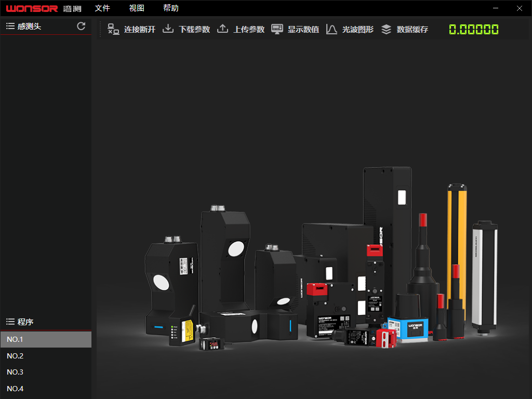This screenshot has height=399, width=532.
Task: Click the 程序 list icon
Action: click(10, 322)
